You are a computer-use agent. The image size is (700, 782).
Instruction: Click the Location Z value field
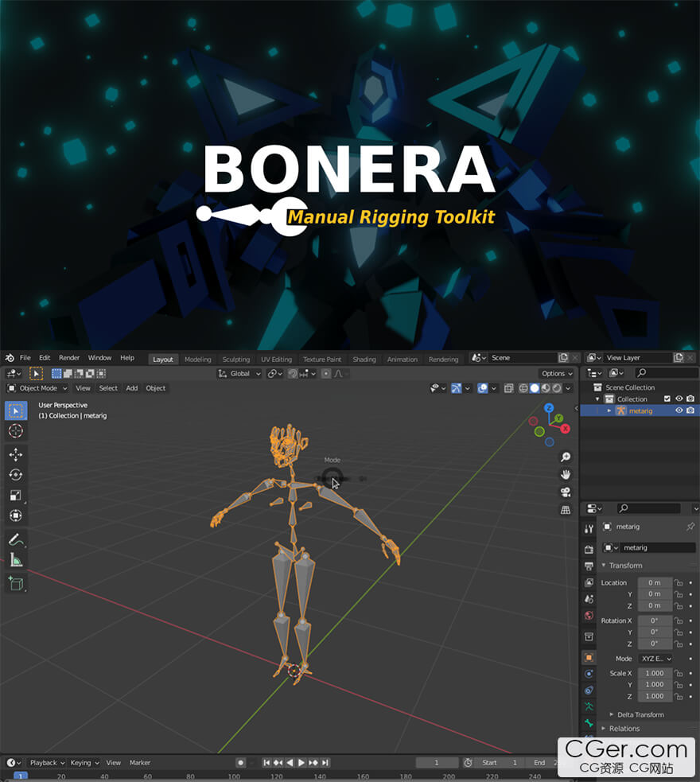pyautogui.click(x=655, y=605)
